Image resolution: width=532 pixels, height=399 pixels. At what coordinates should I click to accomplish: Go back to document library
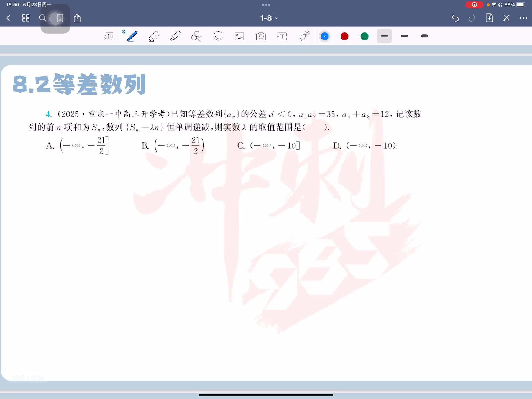(x=8, y=18)
